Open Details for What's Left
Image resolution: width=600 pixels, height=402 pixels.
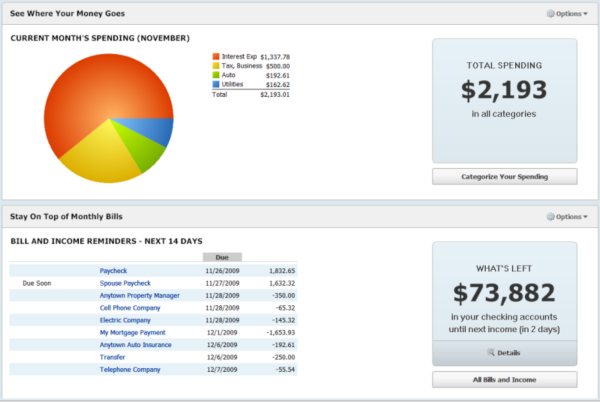505,353
